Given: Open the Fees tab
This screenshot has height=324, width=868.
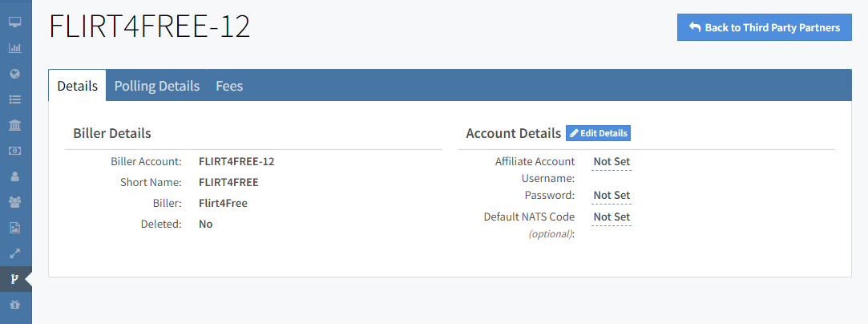Looking at the screenshot, I should point(229,86).
